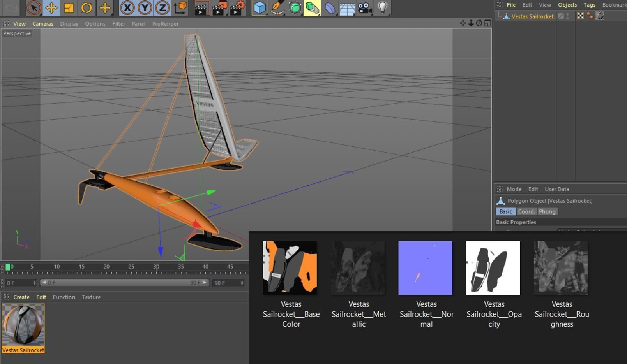Open the Object Manager File menu
627x364 pixels.
tap(511, 5)
